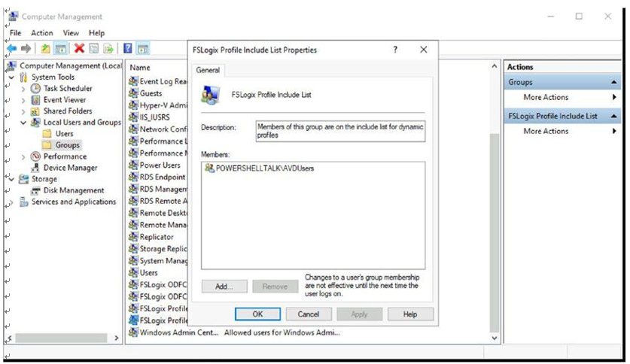Click the blue Help question mark icon
630x364 pixels.
(128, 49)
